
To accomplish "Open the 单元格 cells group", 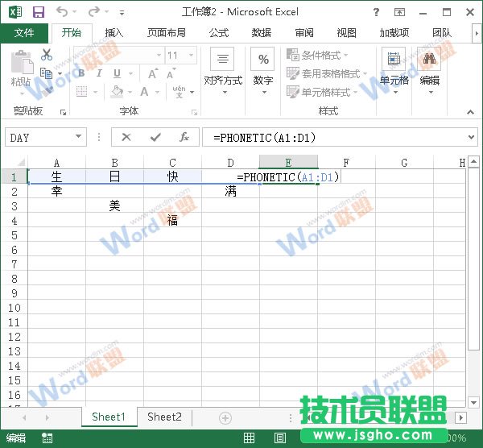I will click(x=394, y=72).
